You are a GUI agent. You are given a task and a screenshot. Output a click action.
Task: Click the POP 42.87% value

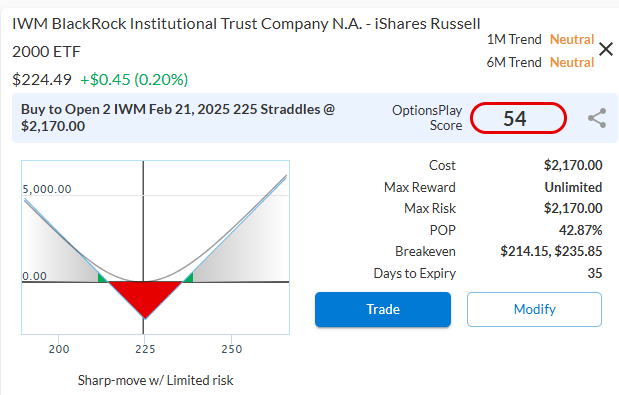point(580,230)
